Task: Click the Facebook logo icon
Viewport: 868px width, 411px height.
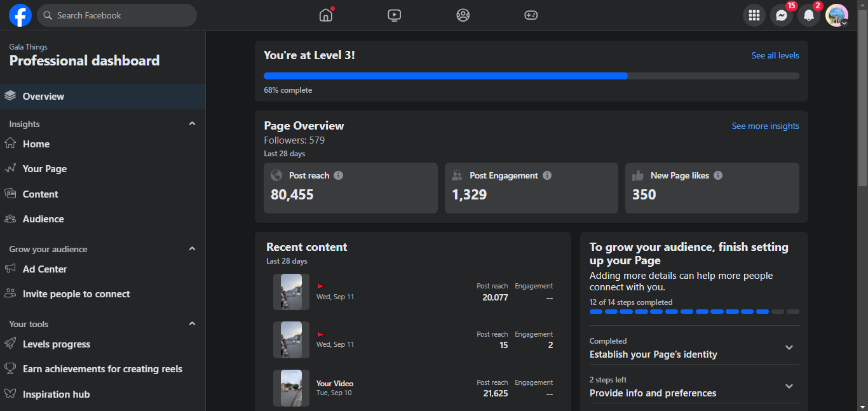Action: 20,15
